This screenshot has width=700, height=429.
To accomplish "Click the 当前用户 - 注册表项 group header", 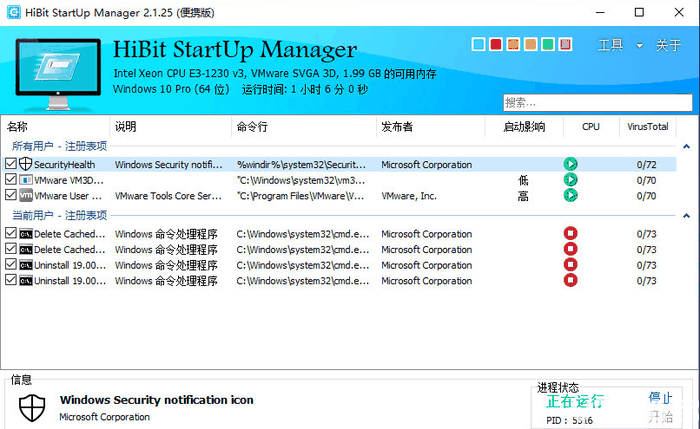I will tap(59, 216).
